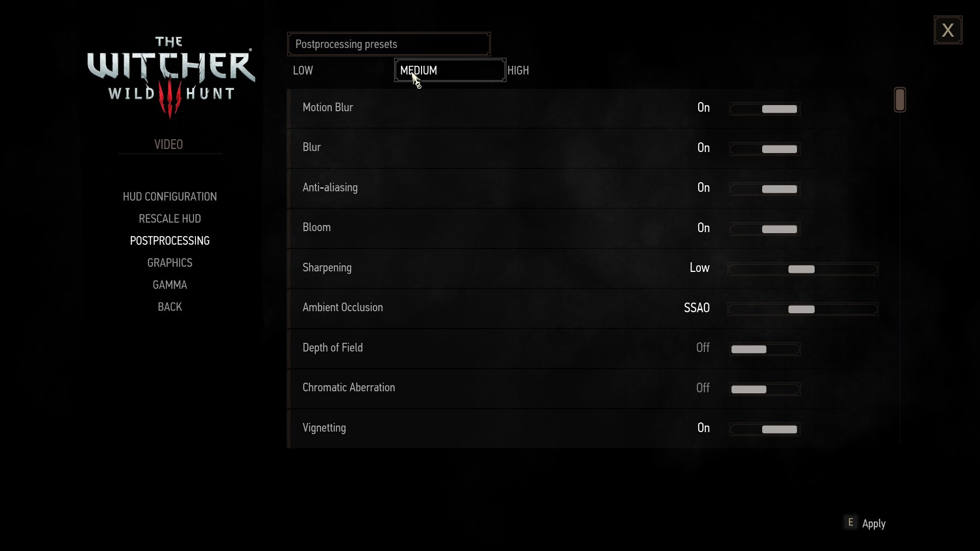The image size is (980, 551).
Task: Expand postprocessing preset to HIGH
Action: pyautogui.click(x=518, y=70)
